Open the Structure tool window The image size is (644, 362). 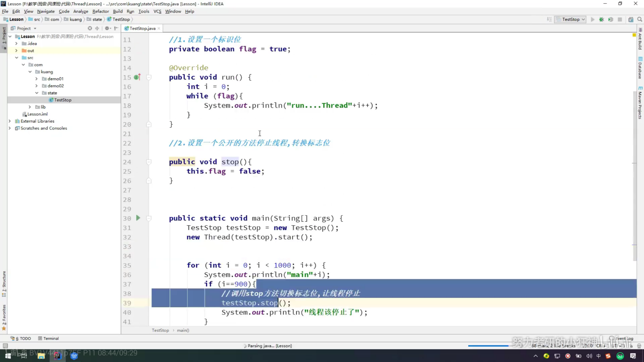tap(4, 284)
